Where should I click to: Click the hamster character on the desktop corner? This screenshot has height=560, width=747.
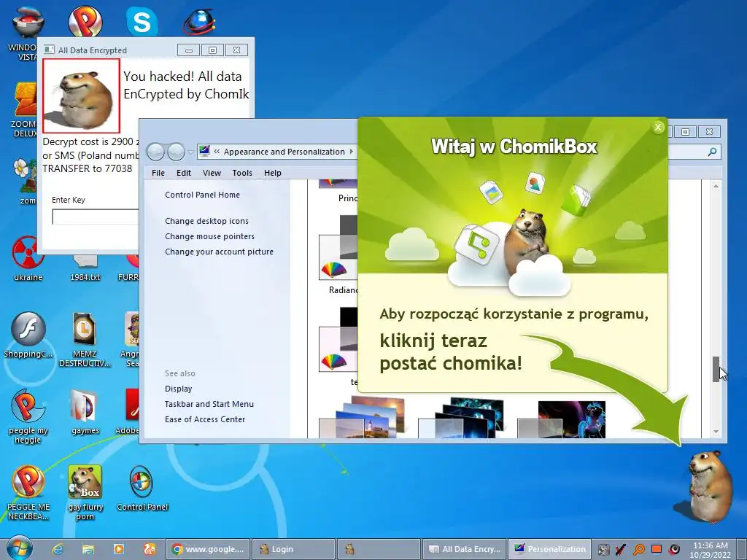click(711, 486)
